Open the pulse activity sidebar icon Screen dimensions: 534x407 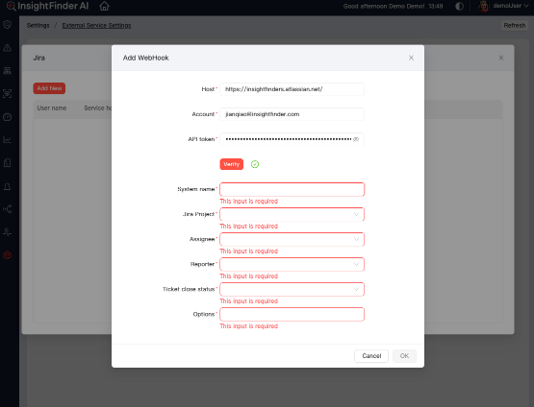click(x=7, y=232)
